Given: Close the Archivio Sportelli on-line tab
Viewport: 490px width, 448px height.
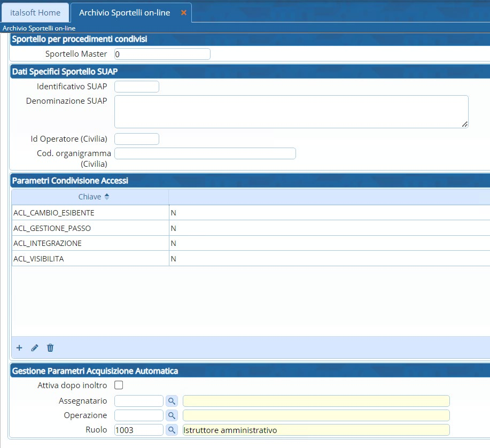Looking at the screenshot, I should point(184,12).
